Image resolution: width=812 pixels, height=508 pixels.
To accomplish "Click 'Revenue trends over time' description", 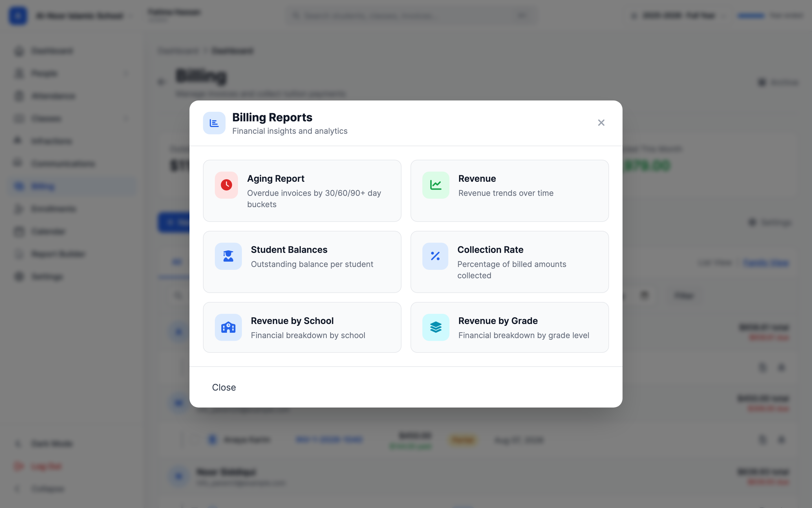I will pyautogui.click(x=506, y=193).
